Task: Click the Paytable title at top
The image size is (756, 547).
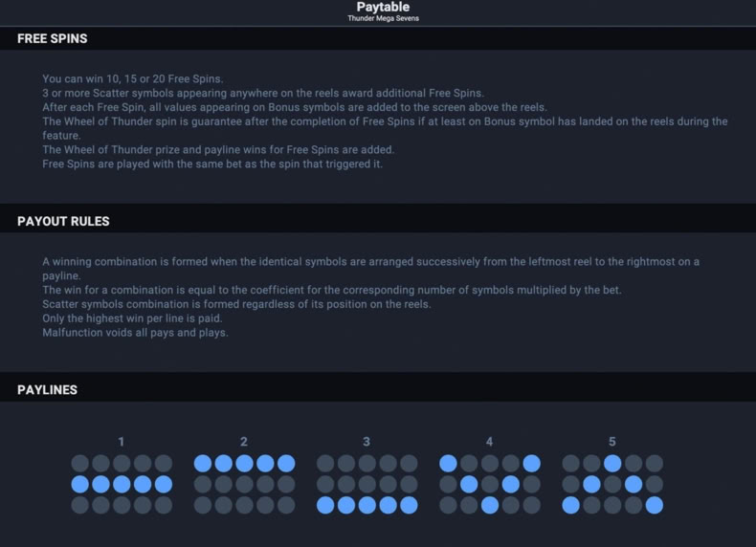Action: [383, 7]
